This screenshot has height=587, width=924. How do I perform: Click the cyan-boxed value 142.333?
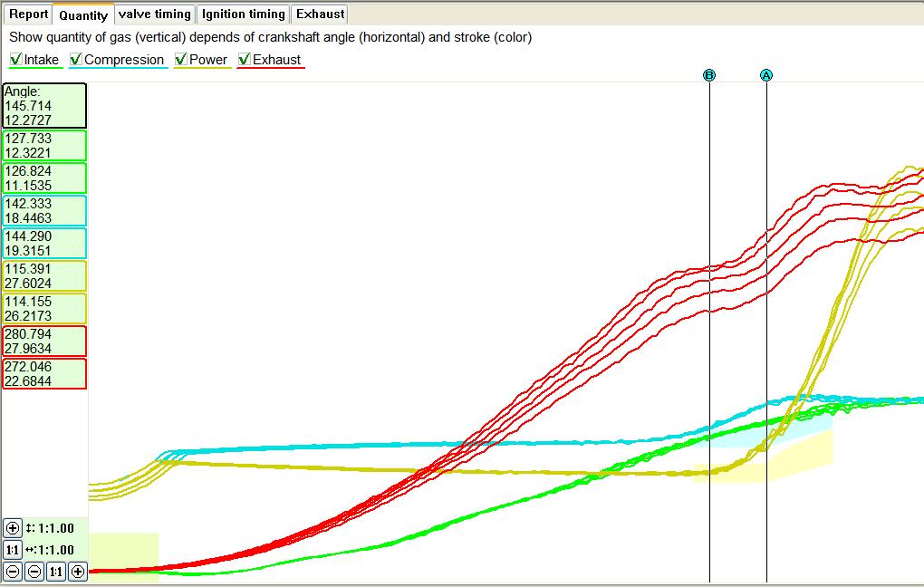[28, 204]
